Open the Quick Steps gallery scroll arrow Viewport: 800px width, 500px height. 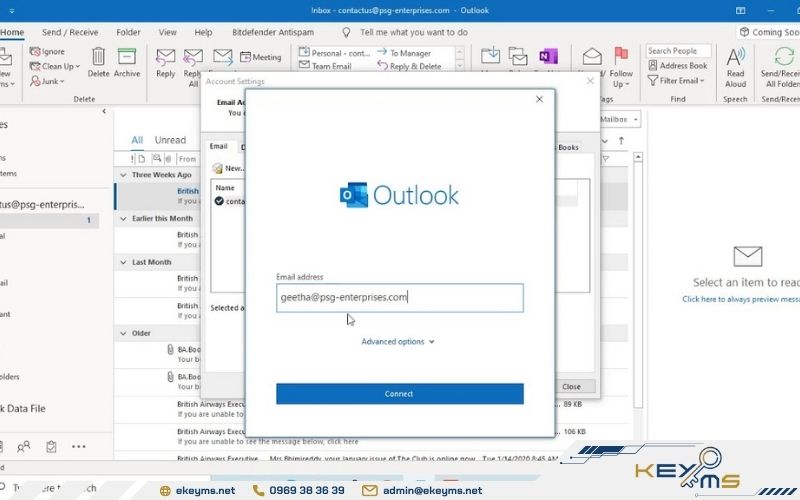460,65
